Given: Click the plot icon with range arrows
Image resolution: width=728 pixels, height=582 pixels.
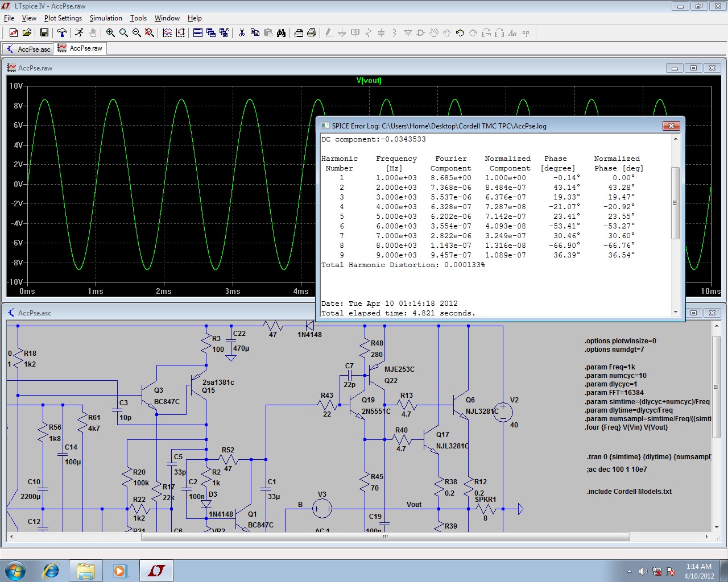Looking at the screenshot, I should click(180, 33).
